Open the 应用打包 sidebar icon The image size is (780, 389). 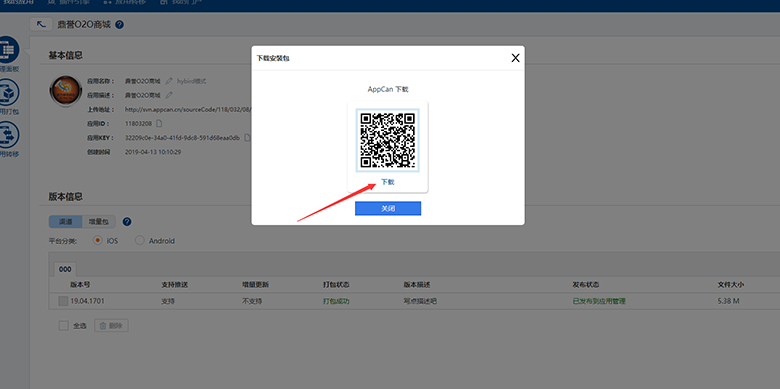pos(8,93)
